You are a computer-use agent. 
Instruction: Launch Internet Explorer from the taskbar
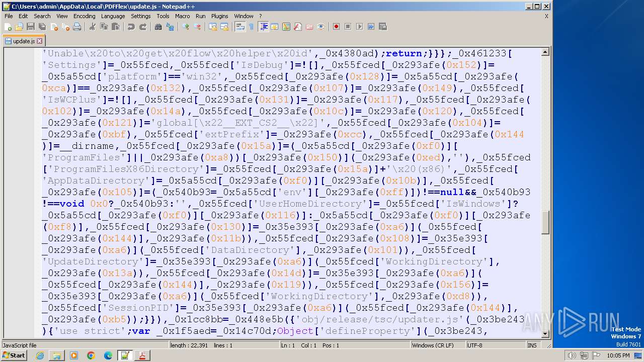(40, 355)
